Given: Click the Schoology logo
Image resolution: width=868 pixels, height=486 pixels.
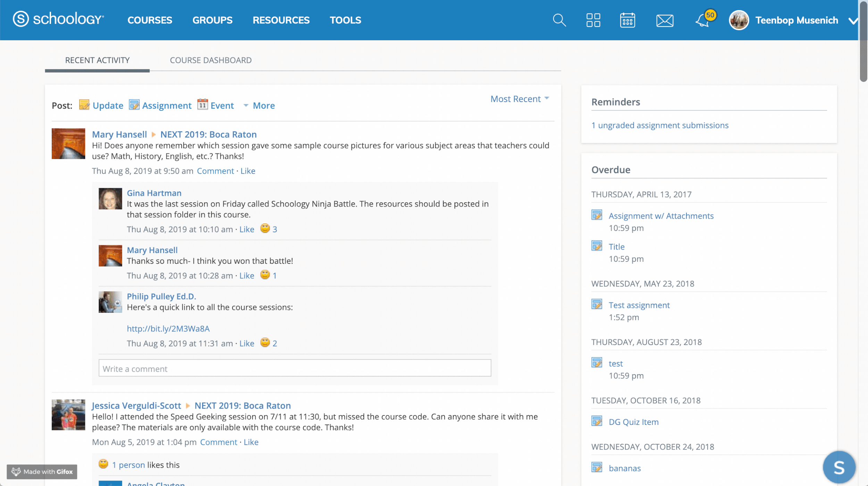Looking at the screenshot, I should pos(58,19).
